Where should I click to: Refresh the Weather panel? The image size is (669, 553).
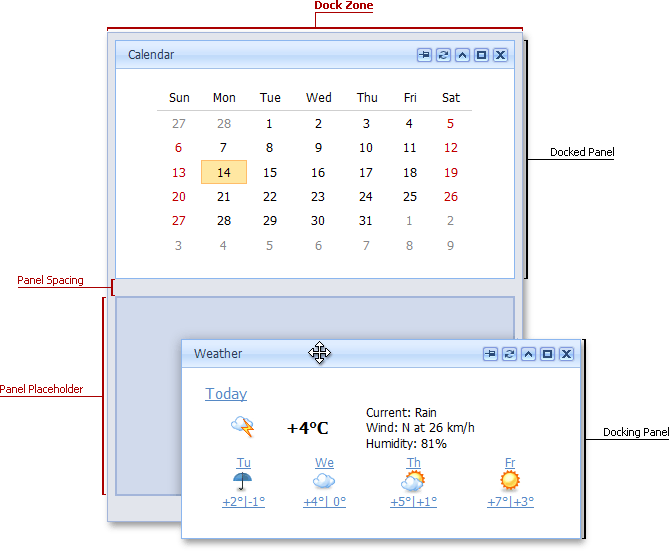(509, 354)
